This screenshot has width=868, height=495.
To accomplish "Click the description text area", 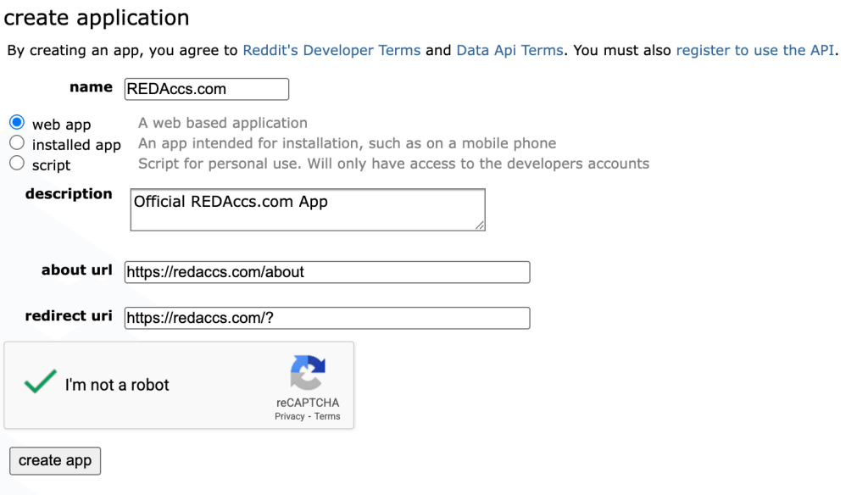I will pos(308,210).
